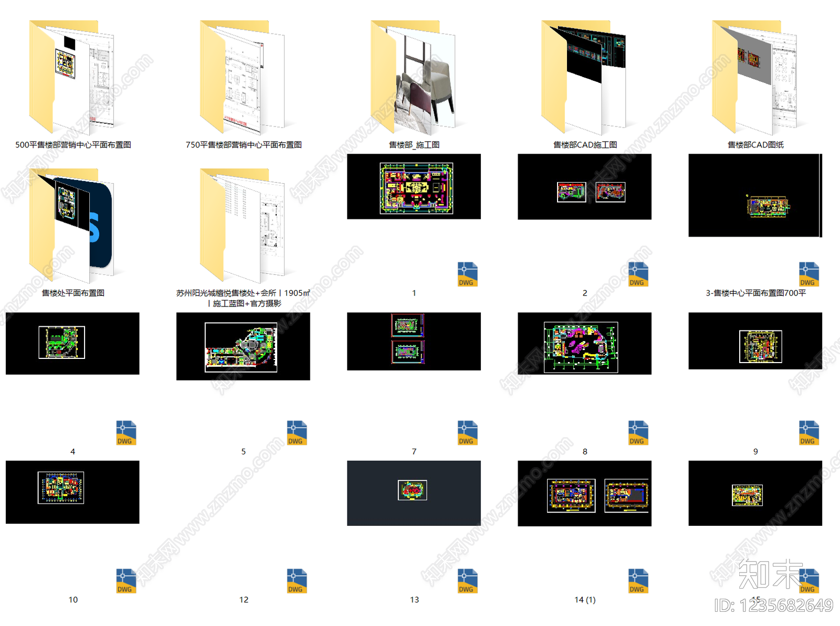Select thumbnail of 3-售楼中心平面布置图700平

tap(755, 195)
